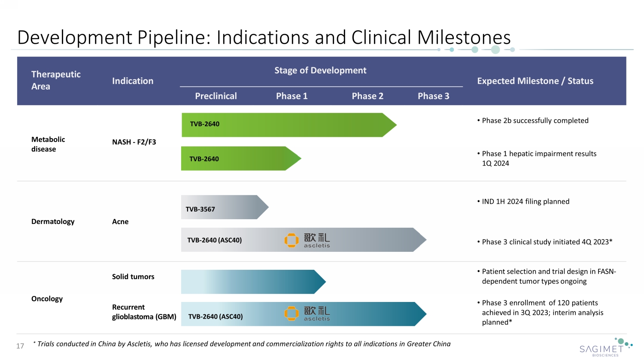Select the Phase 1 column header
Screen dimensions: 644x362
(x=292, y=96)
